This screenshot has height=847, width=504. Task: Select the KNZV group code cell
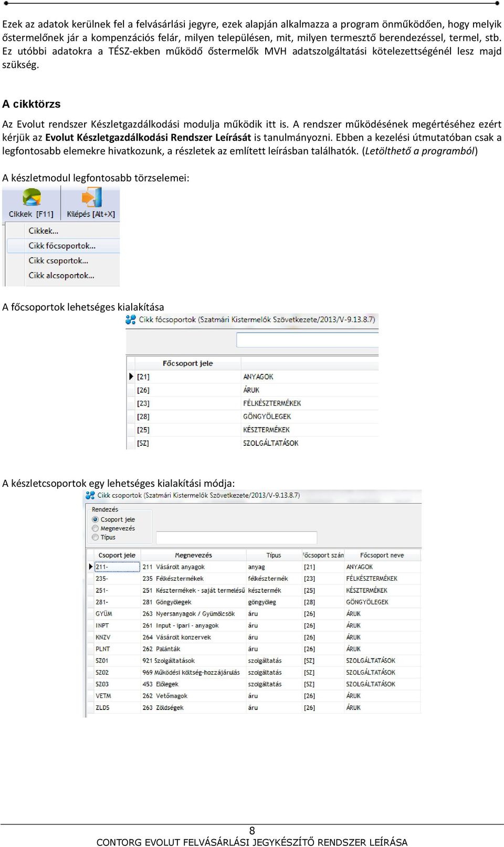(x=117, y=637)
